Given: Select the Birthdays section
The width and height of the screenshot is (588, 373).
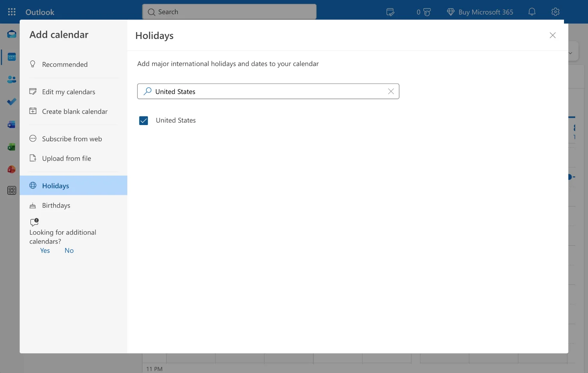Looking at the screenshot, I should coord(73,205).
